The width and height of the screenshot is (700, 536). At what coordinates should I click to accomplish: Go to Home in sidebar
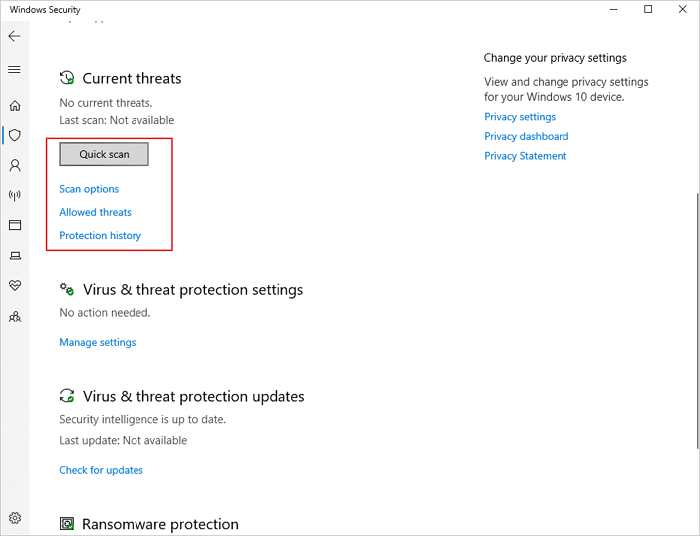pos(14,105)
